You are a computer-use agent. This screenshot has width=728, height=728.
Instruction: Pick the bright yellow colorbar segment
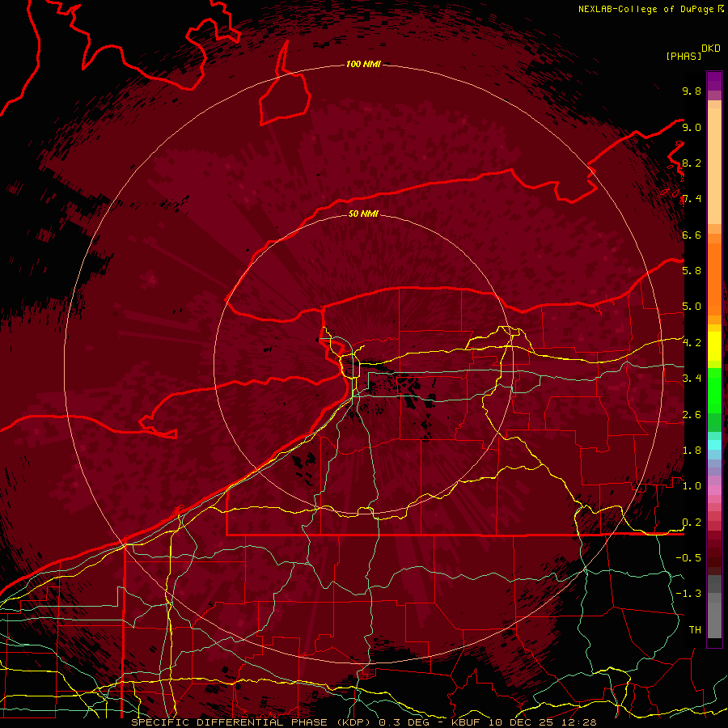[714, 346]
